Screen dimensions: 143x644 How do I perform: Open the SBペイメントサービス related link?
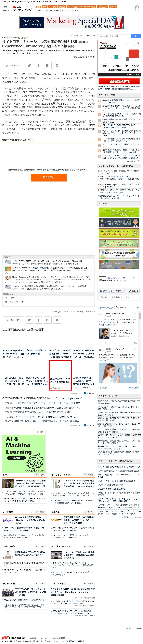[x=14, y=302]
